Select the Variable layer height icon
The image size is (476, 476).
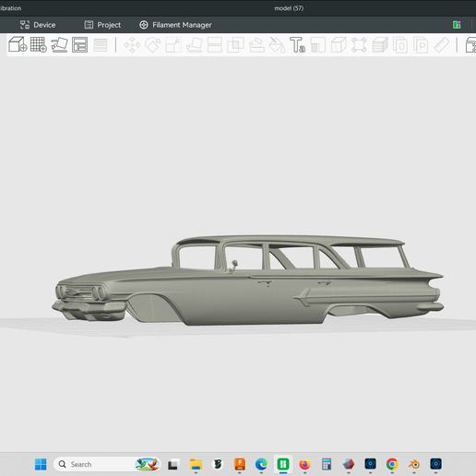pyautogui.click(x=101, y=44)
